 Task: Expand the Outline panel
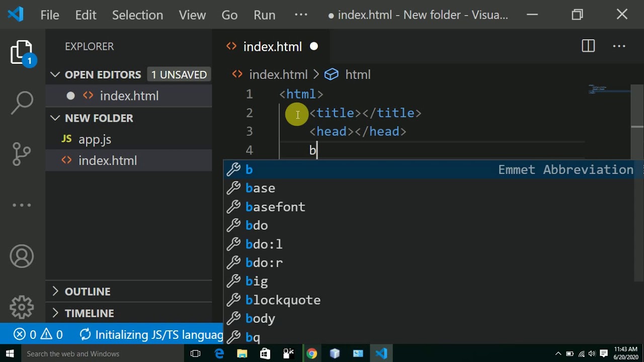tap(87, 292)
